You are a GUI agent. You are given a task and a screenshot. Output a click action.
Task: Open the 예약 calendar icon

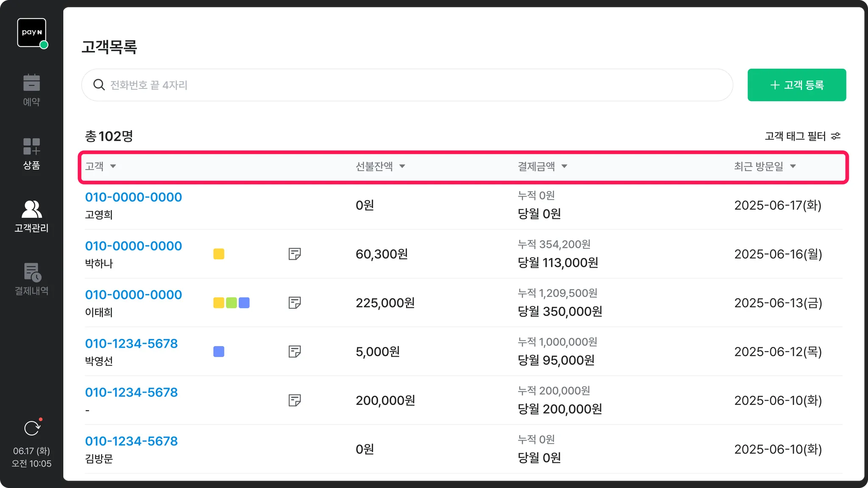32,83
